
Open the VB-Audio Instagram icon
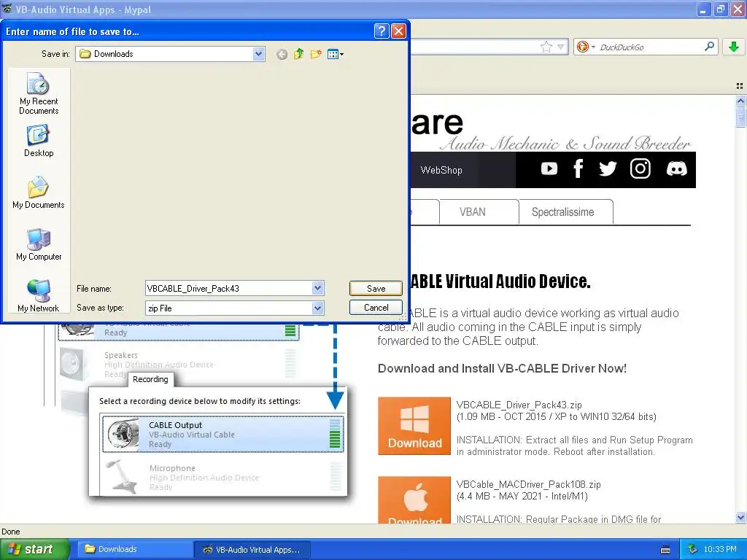640,168
